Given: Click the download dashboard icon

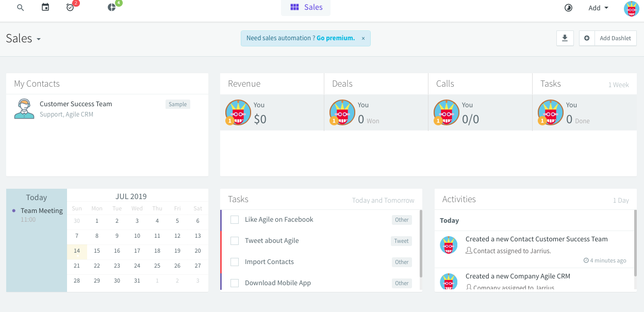Looking at the screenshot, I should tap(565, 38).
